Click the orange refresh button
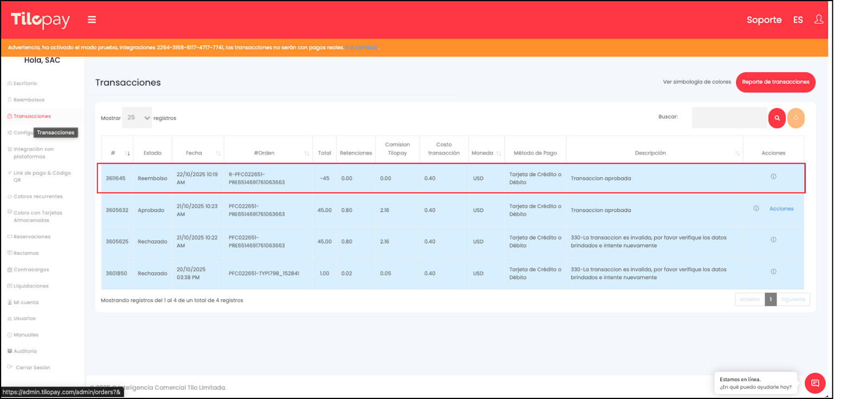Image resolution: width=868 pixels, height=399 pixels. [796, 118]
